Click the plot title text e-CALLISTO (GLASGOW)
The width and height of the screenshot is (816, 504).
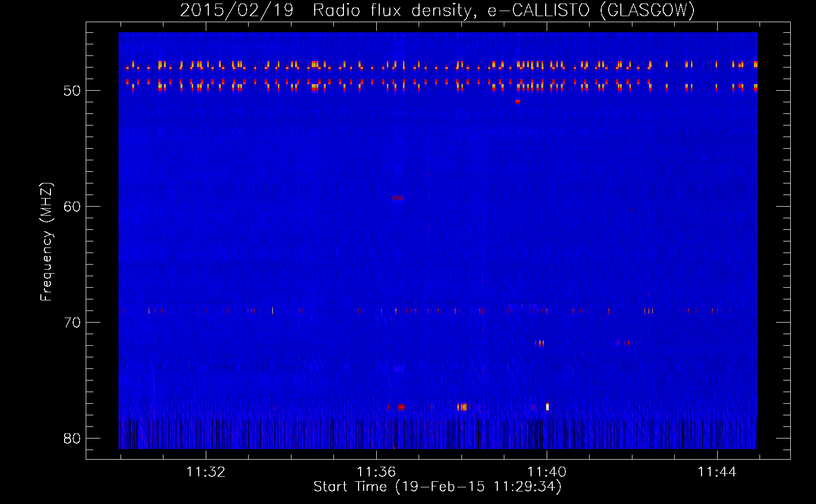click(x=591, y=10)
